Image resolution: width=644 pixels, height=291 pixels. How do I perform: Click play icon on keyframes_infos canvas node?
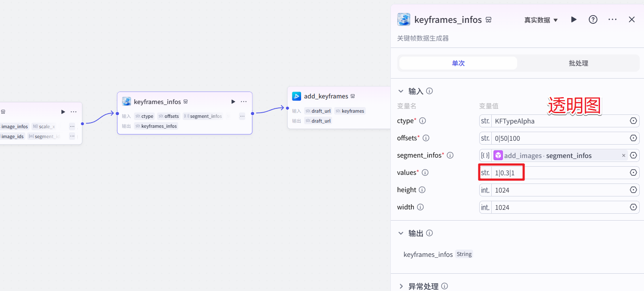(x=233, y=101)
